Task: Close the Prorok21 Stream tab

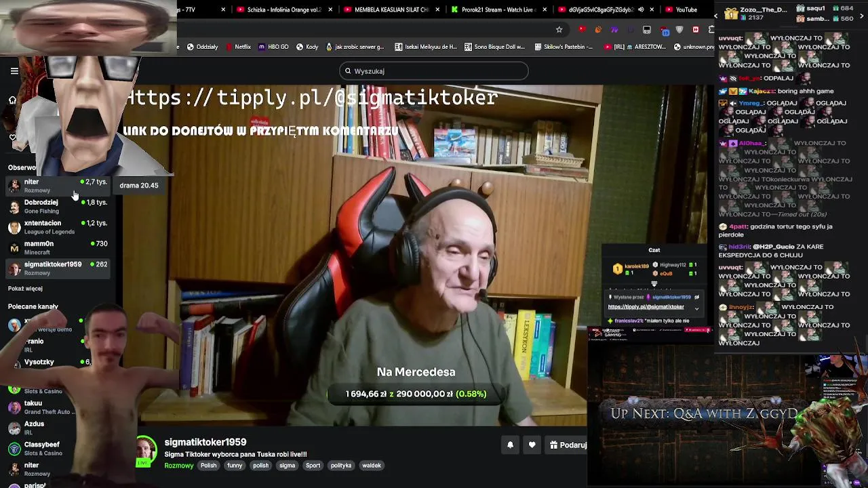Action: click(545, 9)
